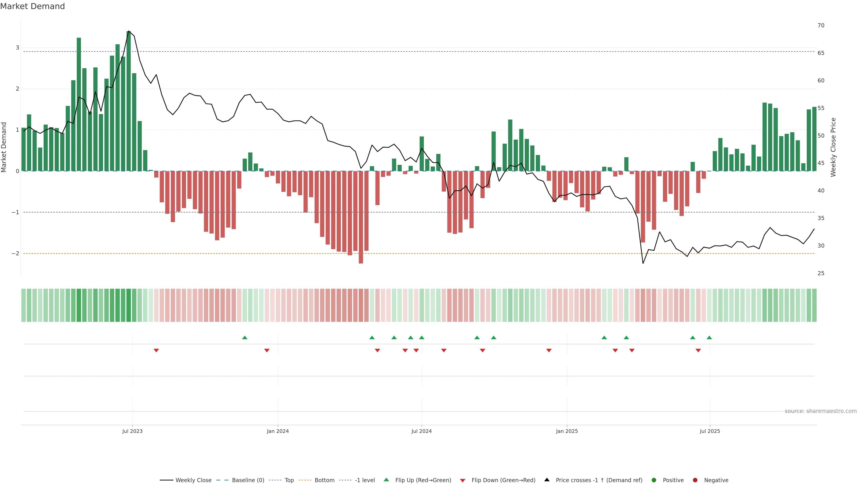Click the Jan 2025 x-axis label
868x488 pixels.
coord(567,431)
